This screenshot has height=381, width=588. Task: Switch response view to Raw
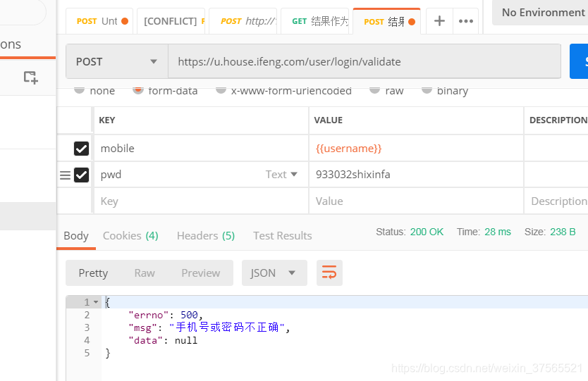click(145, 273)
